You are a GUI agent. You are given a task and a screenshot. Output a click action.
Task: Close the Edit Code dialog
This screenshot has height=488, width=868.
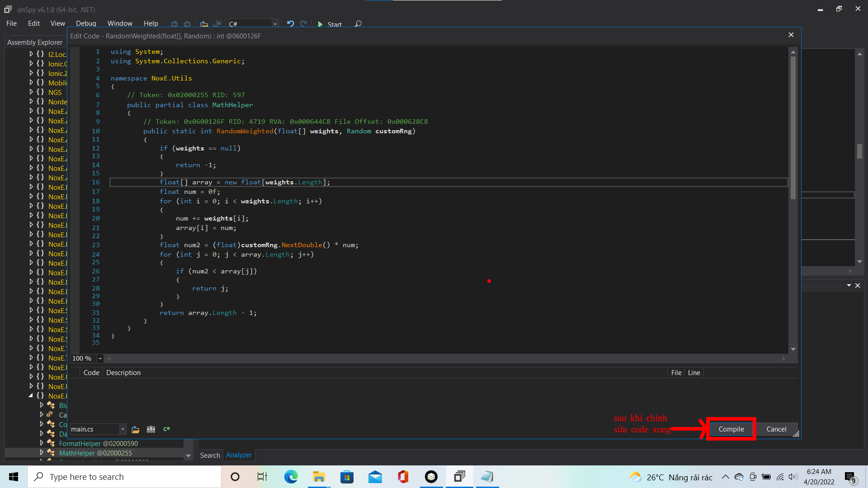click(x=791, y=35)
